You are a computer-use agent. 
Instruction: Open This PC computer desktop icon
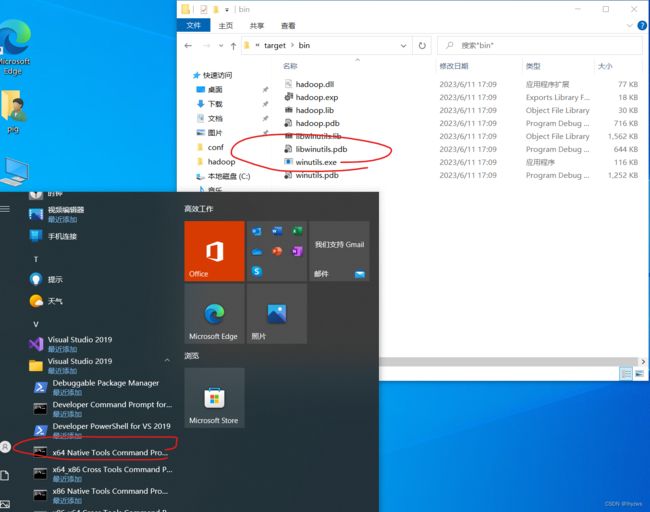[x=15, y=172]
